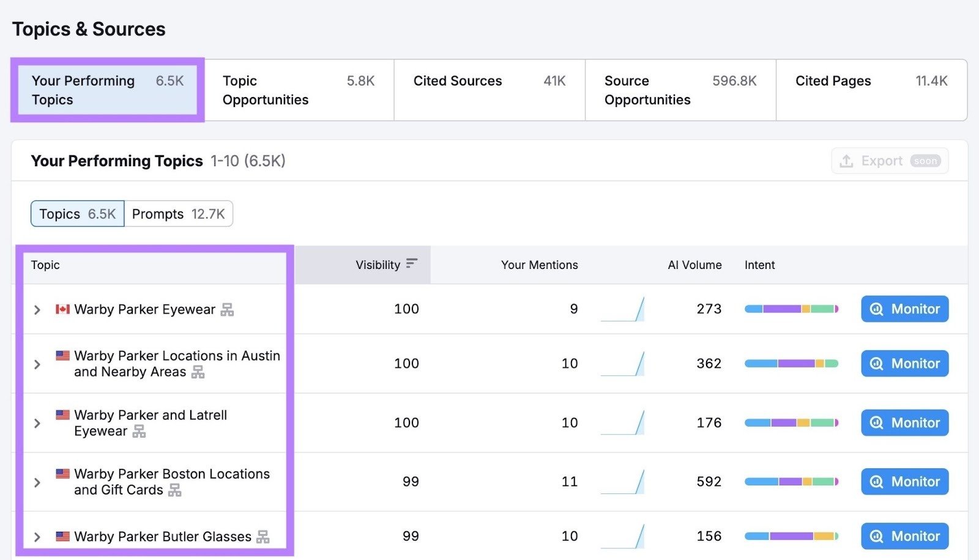Select the Topics 6.5K segment
This screenshot has width=979, height=560.
77,214
